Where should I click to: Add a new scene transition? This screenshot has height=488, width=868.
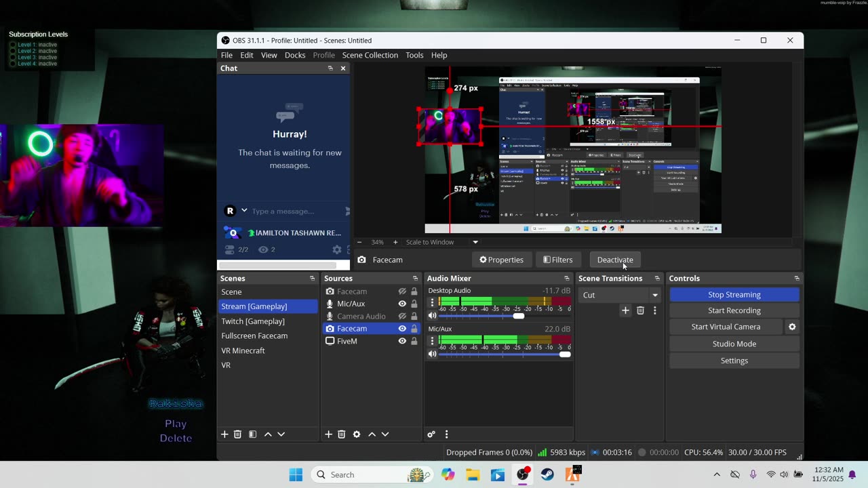tap(625, 310)
